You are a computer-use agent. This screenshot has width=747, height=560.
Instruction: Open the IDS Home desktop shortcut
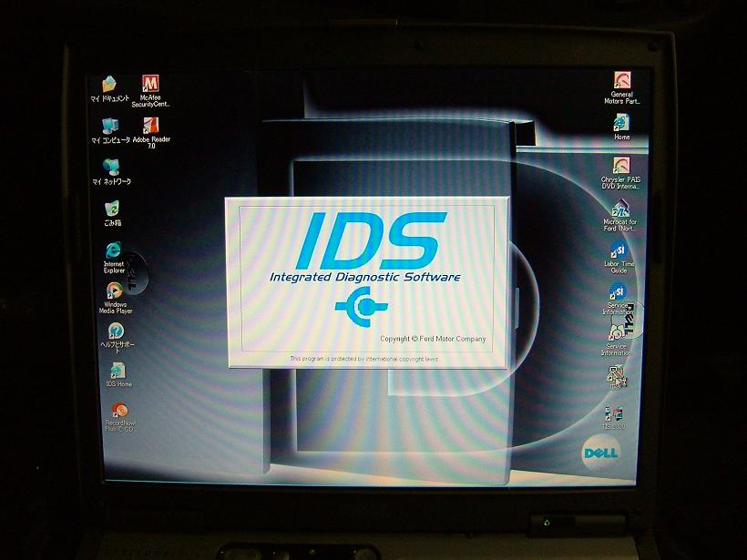point(118,375)
